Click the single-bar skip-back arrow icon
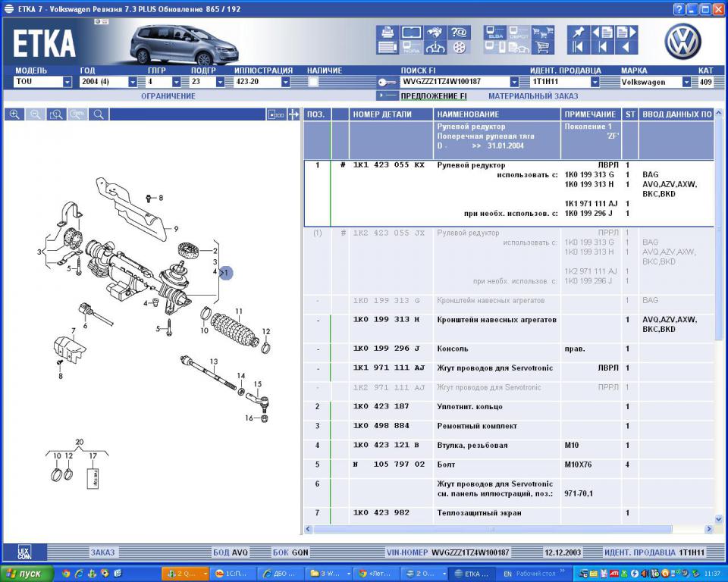The width and height of the screenshot is (728, 582). coord(602,47)
